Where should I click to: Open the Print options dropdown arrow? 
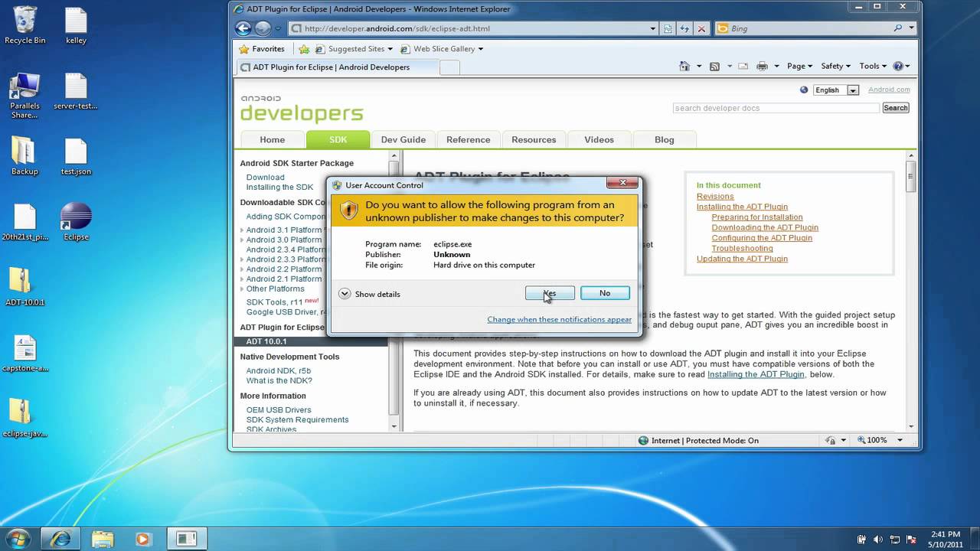click(x=776, y=67)
